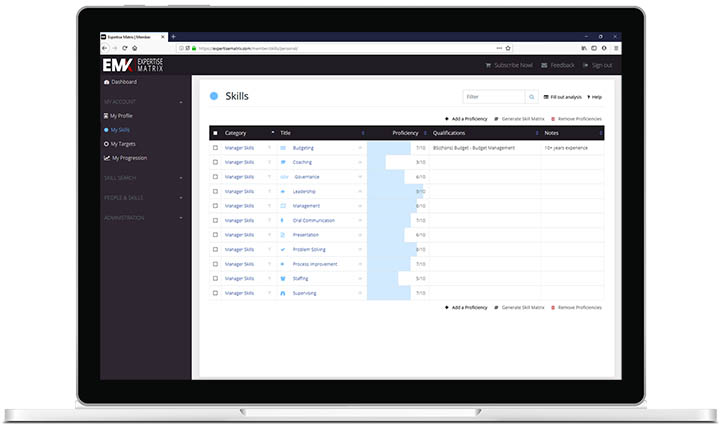
Task: Click the EMX Expertise Matrix logo
Action: (133, 65)
